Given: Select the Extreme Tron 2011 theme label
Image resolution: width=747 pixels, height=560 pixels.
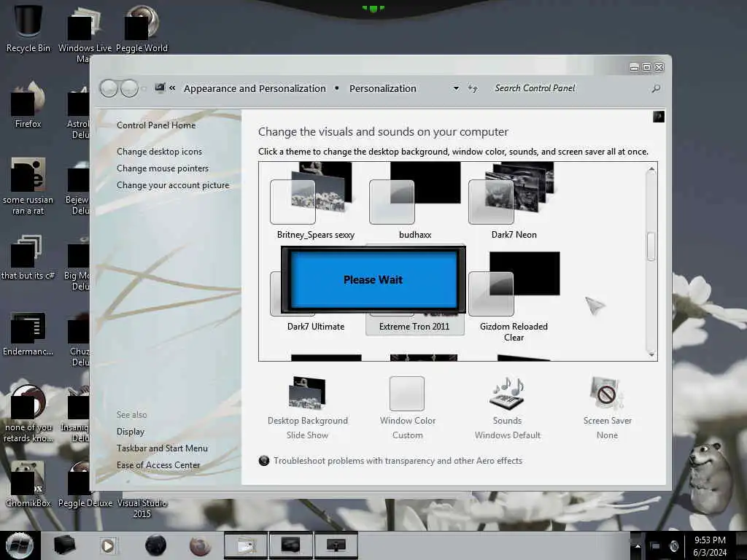Looking at the screenshot, I should (414, 327).
